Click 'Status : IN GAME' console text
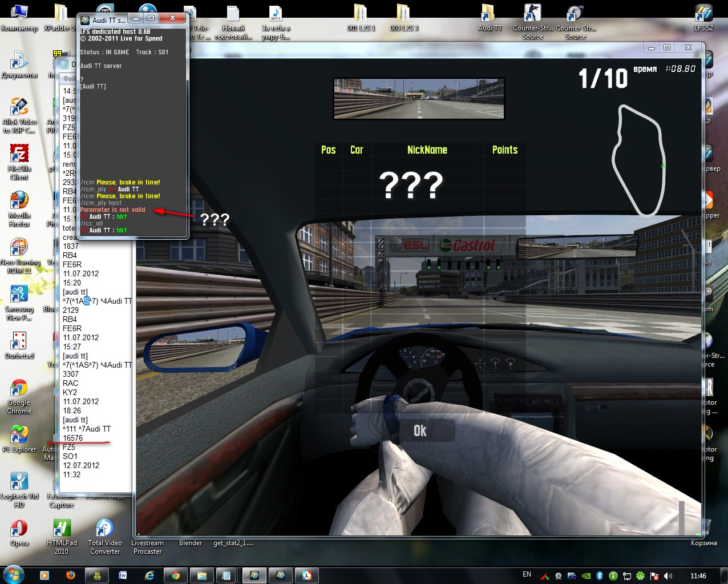Viewport: 728px width, 584px height. click(x=104, y=52)
